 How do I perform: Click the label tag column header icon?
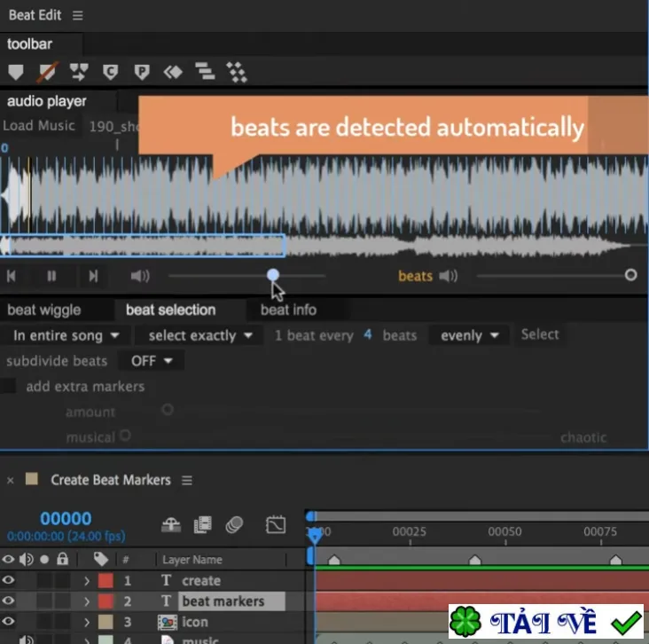pos(101,560)
